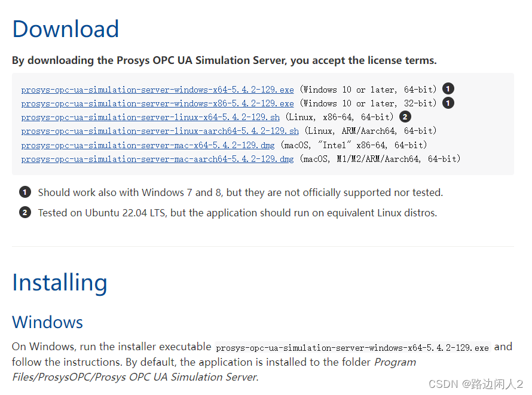532x395 pixels.
Task: Select the Windows subsection heading
Action: click(47, 321)
